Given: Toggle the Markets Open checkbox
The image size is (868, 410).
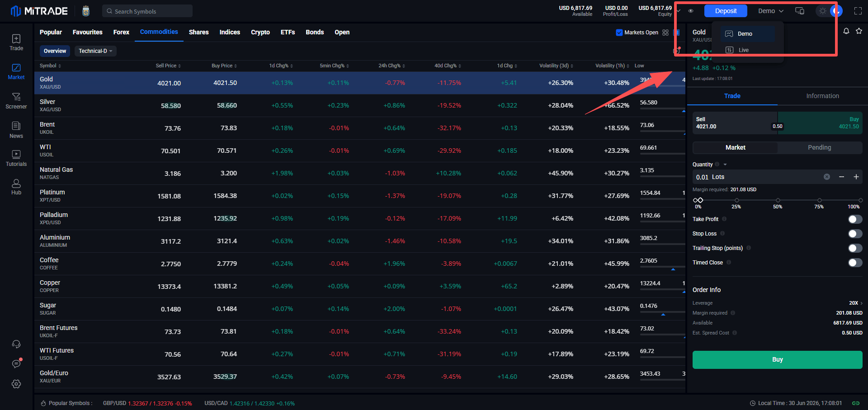Looking at the screenshot, I should pyautogui.click(x=619, y=33).
